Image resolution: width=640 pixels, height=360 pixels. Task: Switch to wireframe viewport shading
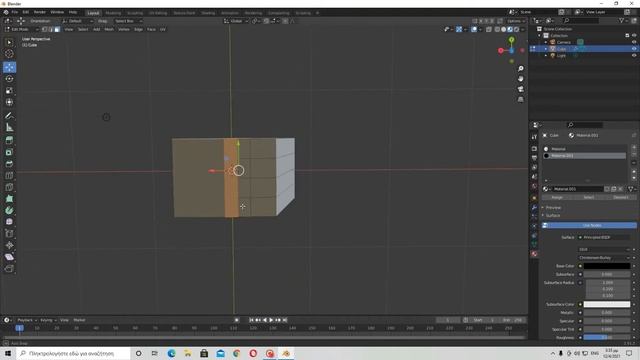click(x=497, y=29)
